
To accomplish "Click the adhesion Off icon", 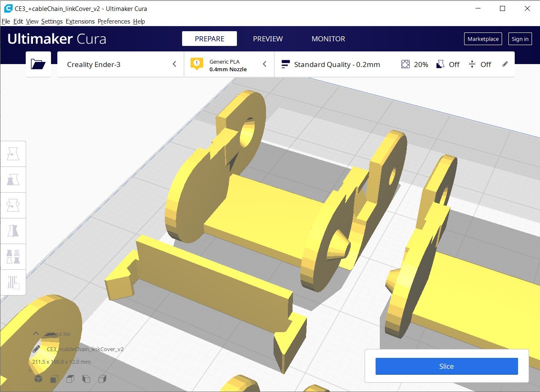I will tap(472, 64).
